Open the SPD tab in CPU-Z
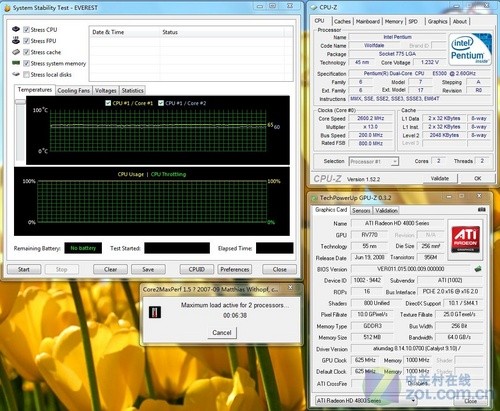The width and height of the screenshot is (500, 411). click(413, 21)
